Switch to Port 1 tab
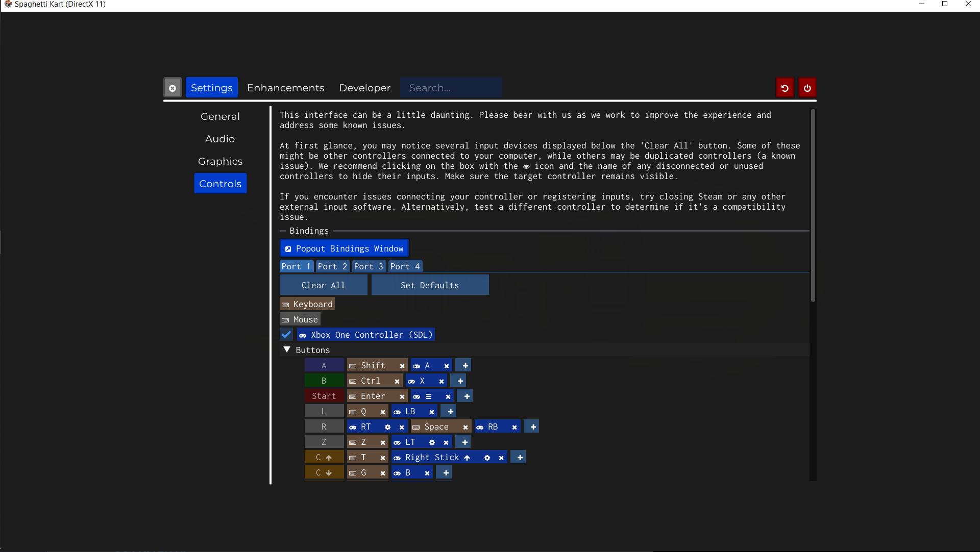 pyautogui.click(x=296, y=266)
